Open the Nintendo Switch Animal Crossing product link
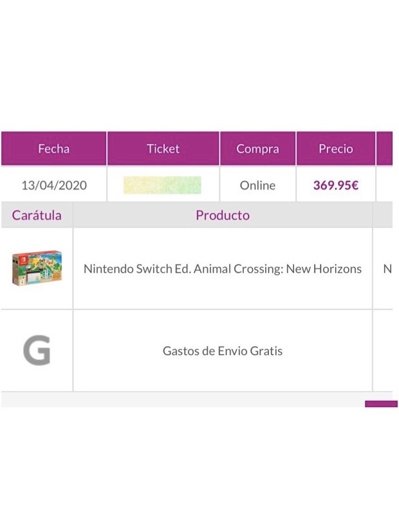The height and width of the screenshot is (532, 399). pyautogui.click(x=223, y=269)
